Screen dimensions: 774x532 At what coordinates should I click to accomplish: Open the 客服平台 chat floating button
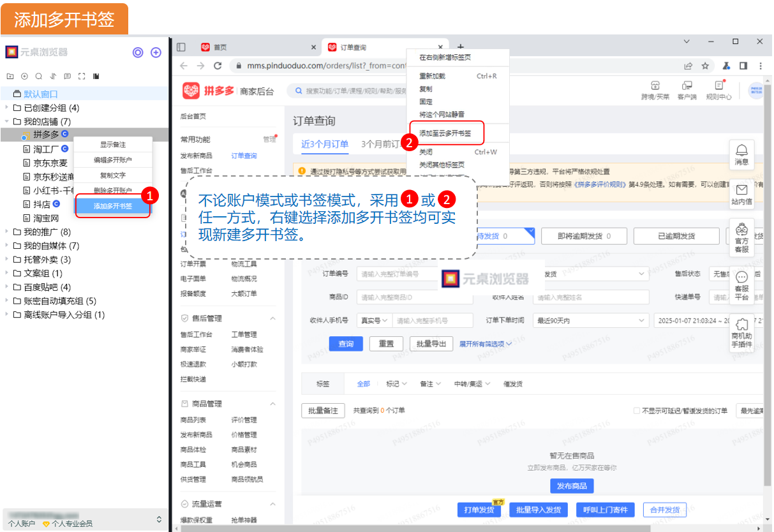coord(742,285)
